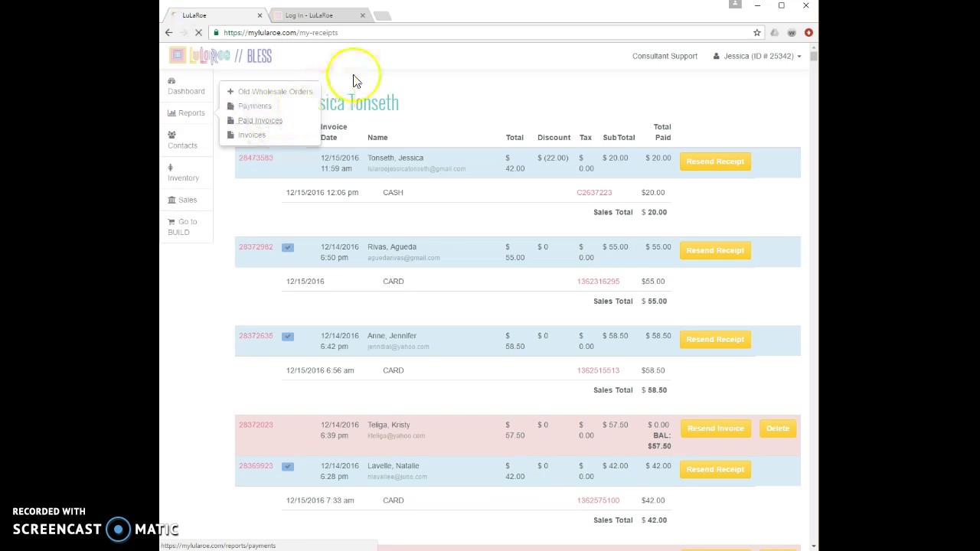Stop loading the page
Viewport: 980px width, 551px height.
click(198, 32)
